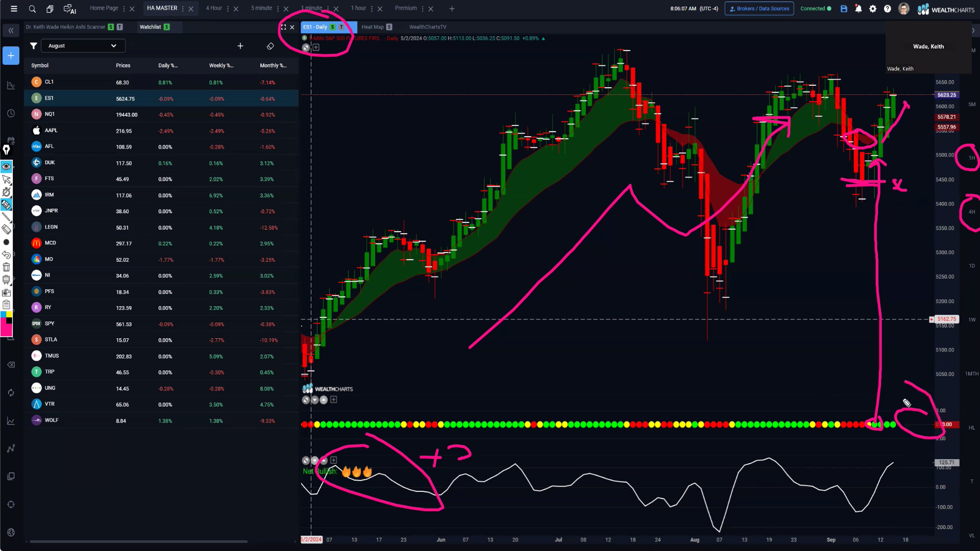Pick the cyan drawing color swatch
Viewport: 980px width, 551px height.
(3, 315)
